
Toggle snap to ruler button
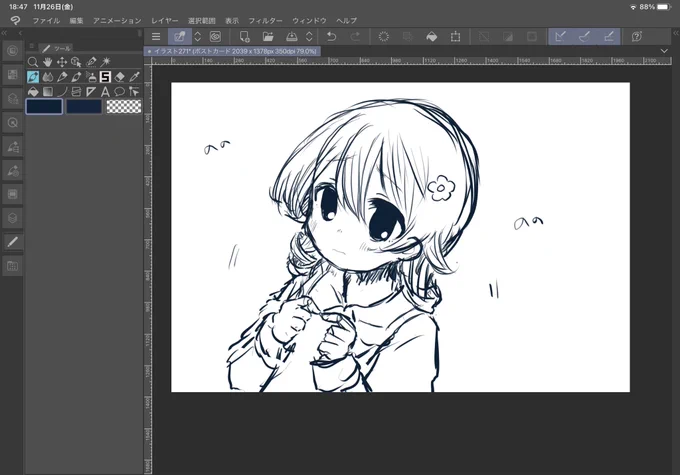[560, 36]
